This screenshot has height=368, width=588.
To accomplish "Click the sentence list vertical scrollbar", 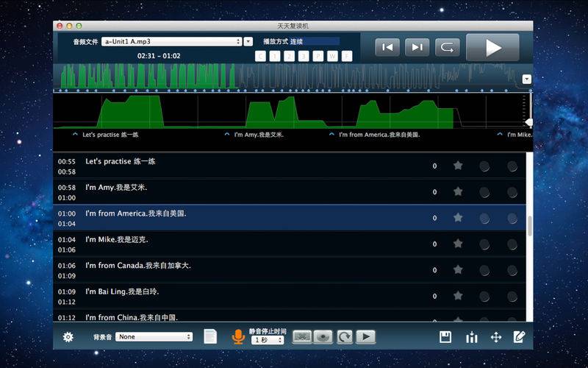I will (x=530, y=226).
